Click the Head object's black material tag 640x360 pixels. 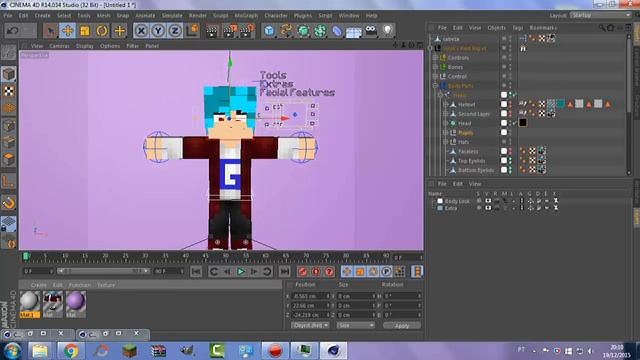click(x=523, y=123)
